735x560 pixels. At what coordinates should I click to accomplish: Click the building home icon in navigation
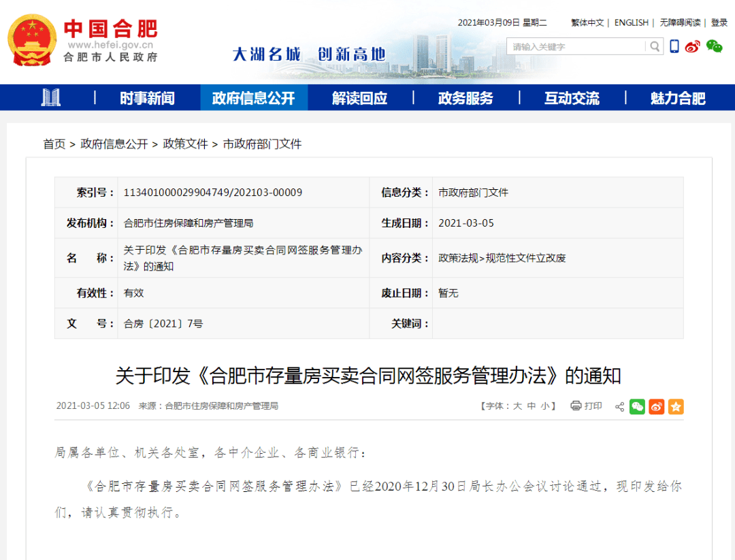[x=50, y=97]
